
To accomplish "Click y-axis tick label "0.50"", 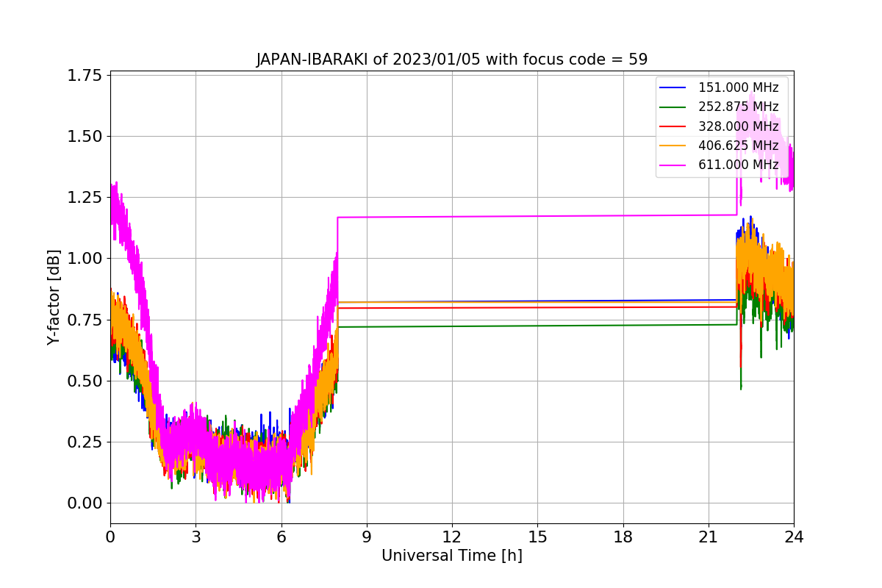I will tap(85, 381).
